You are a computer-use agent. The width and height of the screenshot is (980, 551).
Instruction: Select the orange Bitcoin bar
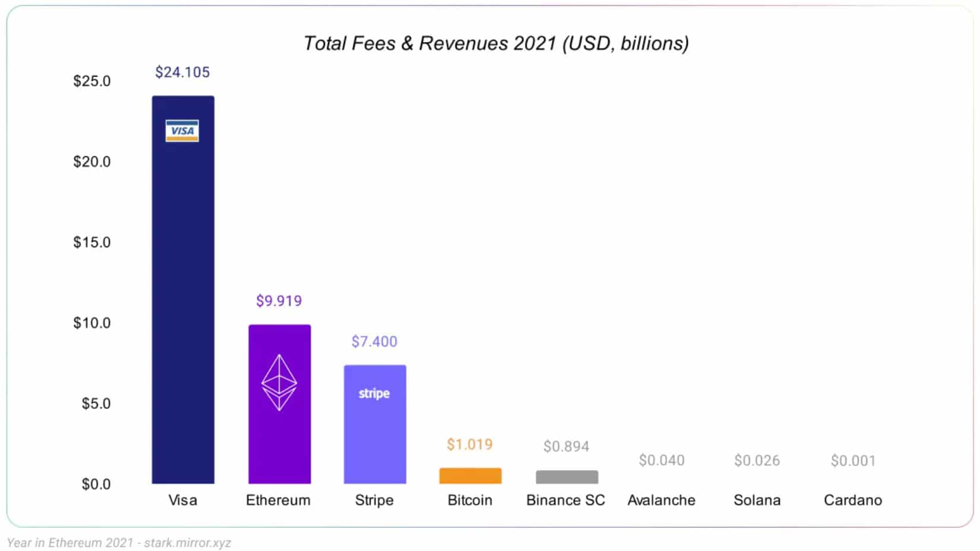click(x=470, y=476)
